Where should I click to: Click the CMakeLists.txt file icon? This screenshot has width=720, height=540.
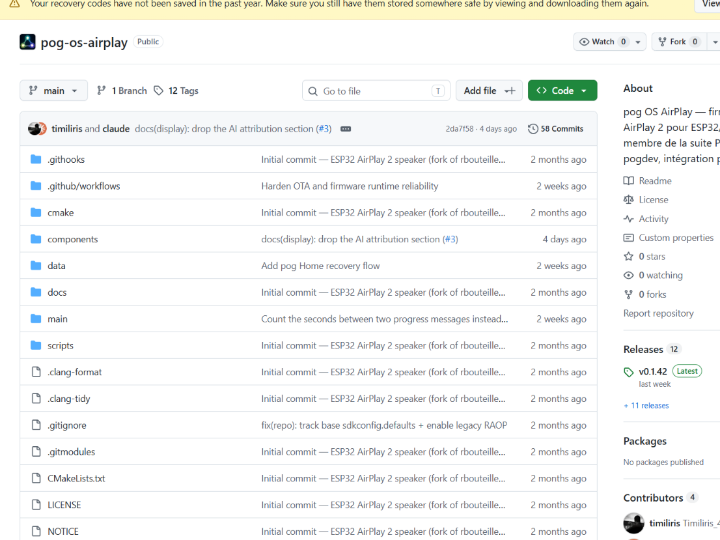coord(36,478)
